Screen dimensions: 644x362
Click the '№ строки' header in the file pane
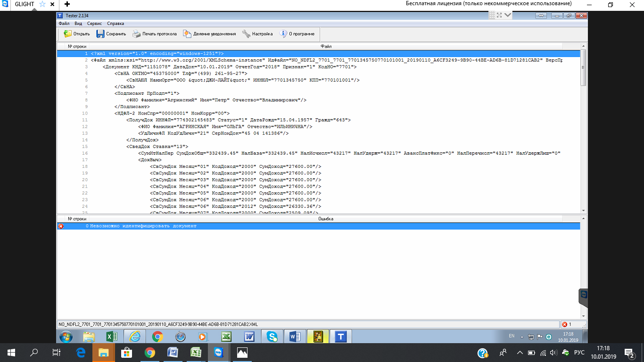point(77,47)
